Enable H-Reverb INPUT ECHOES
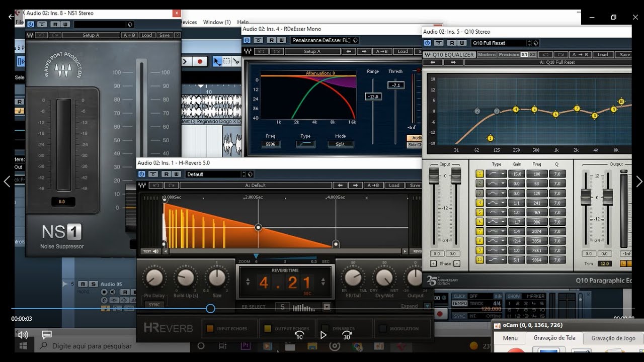Image resolution: width=644 pixels, height=362 pixels. tap(210, 329)
